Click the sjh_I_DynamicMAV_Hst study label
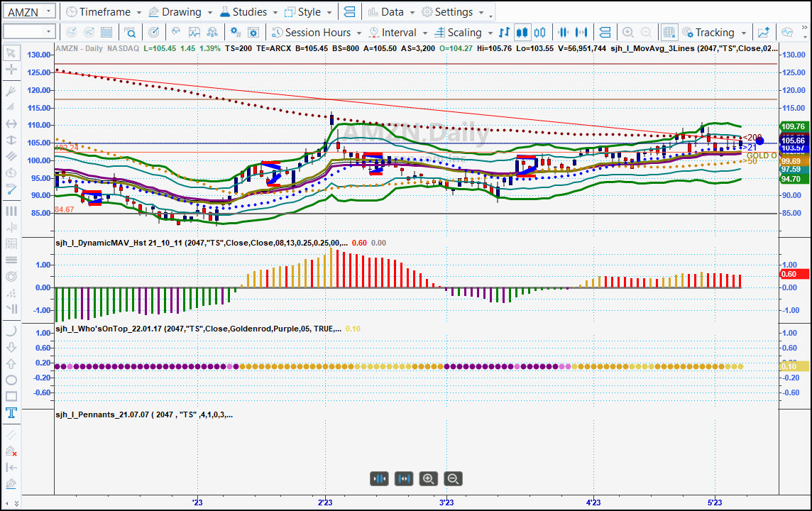 point(202,243)
